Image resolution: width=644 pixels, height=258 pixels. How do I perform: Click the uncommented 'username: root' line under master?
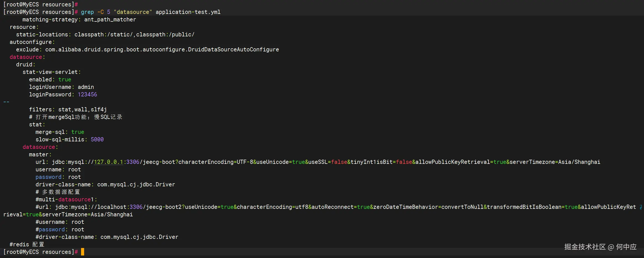[x=58, y=169]
